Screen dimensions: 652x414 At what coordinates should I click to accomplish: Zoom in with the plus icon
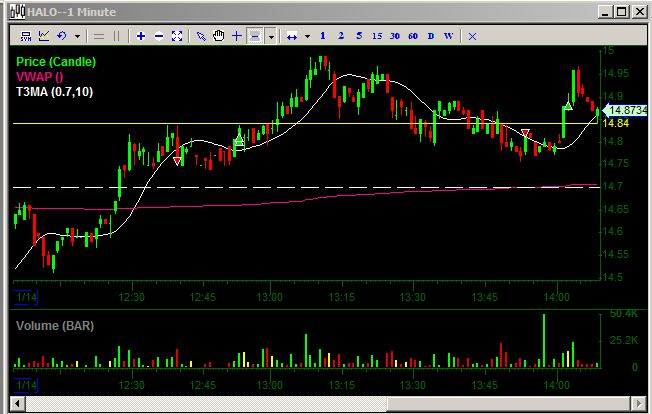[141, 36]
